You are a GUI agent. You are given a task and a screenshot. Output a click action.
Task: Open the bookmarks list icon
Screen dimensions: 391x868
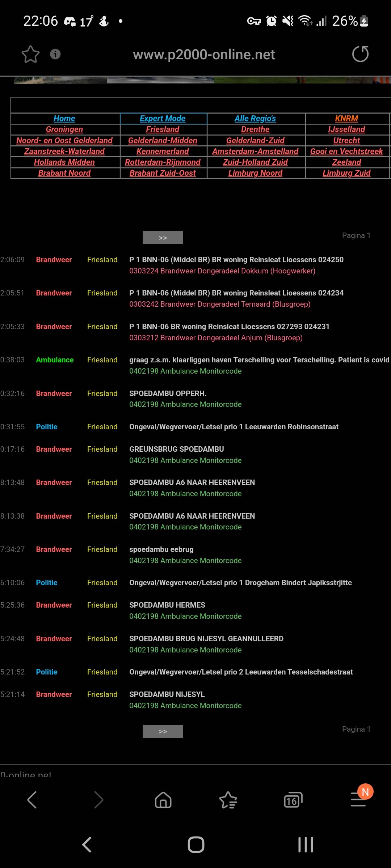pos(228,800)
